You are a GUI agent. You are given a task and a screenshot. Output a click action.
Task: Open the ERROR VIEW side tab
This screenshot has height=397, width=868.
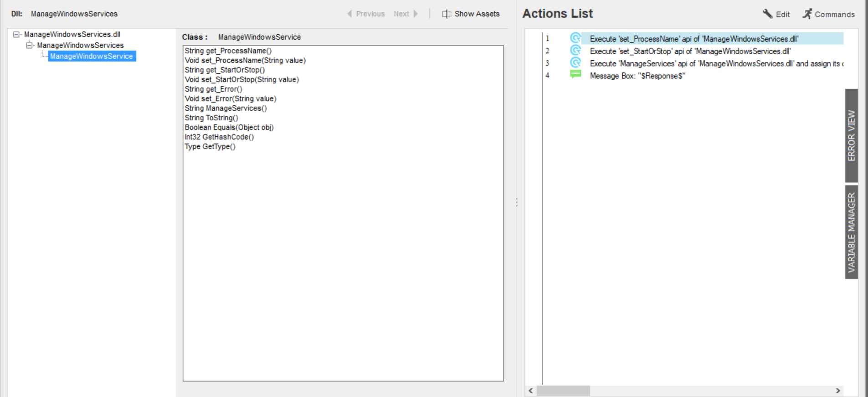pos(851,135)
